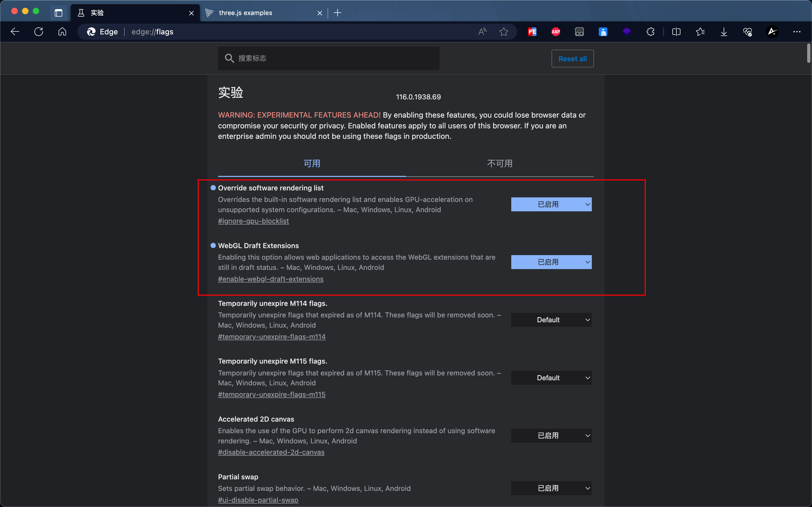
Task: Click the purple diamond extension icon
Action: (x=627, y=32)
